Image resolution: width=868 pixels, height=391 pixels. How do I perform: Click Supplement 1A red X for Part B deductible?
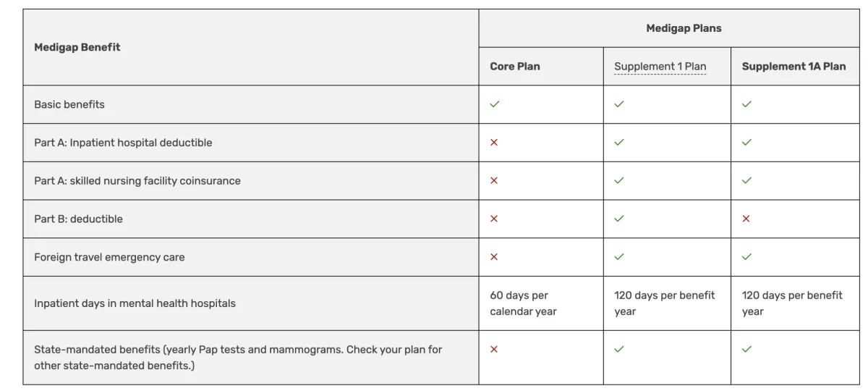click(746, 219)
